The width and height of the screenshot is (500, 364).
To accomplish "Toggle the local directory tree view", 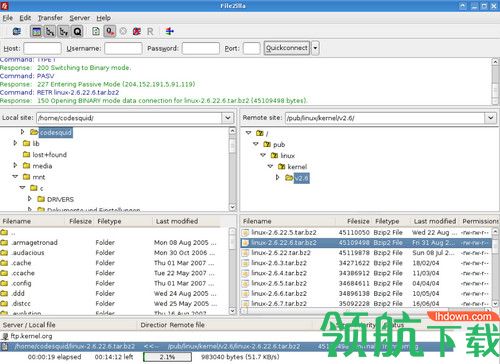I will (x=50, y=32).
